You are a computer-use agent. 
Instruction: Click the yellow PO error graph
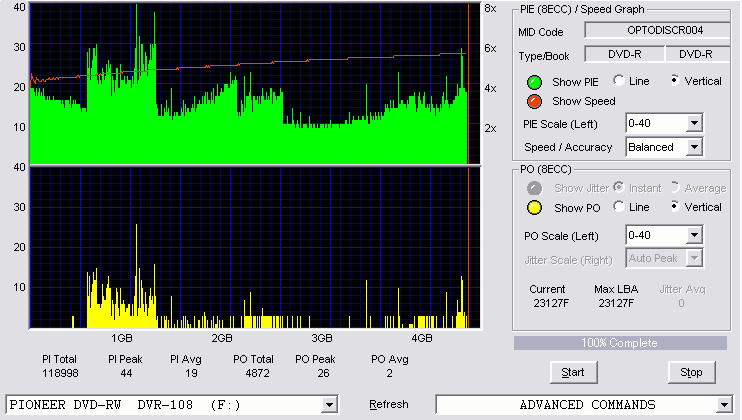tap(255, 248)
